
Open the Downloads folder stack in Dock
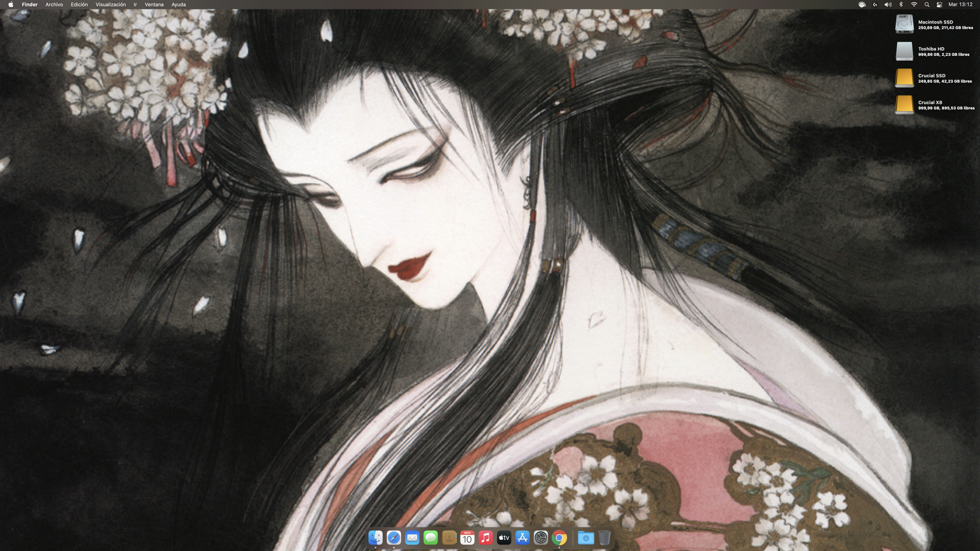pos(586,538)
